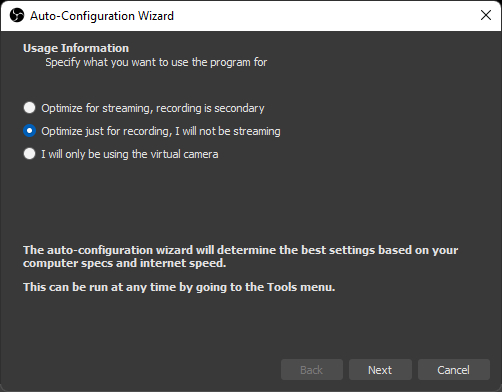Click the words 'Tools menu' in the hint
502x392 pixels.
(x=301, y=287)
